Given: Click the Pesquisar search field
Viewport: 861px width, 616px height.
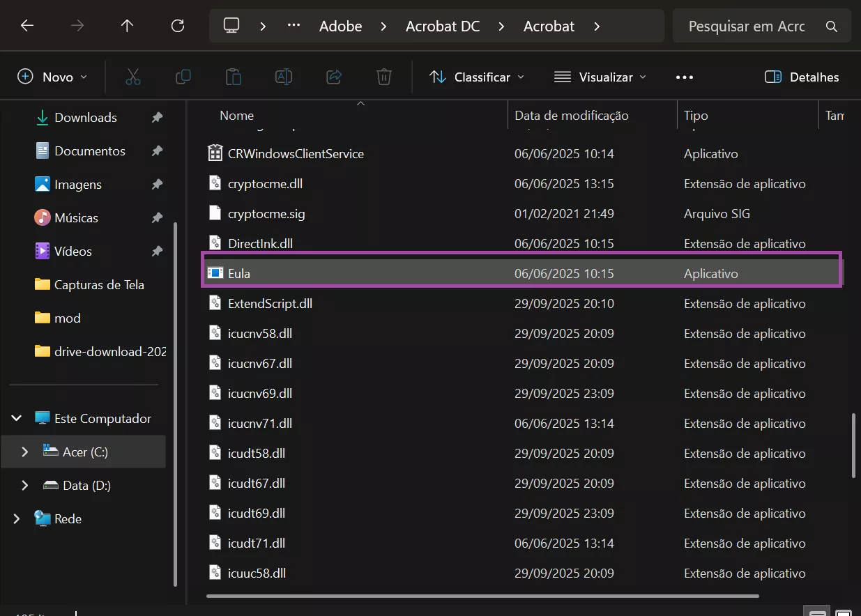Looking at the screenshot, I should click(746, 26).
